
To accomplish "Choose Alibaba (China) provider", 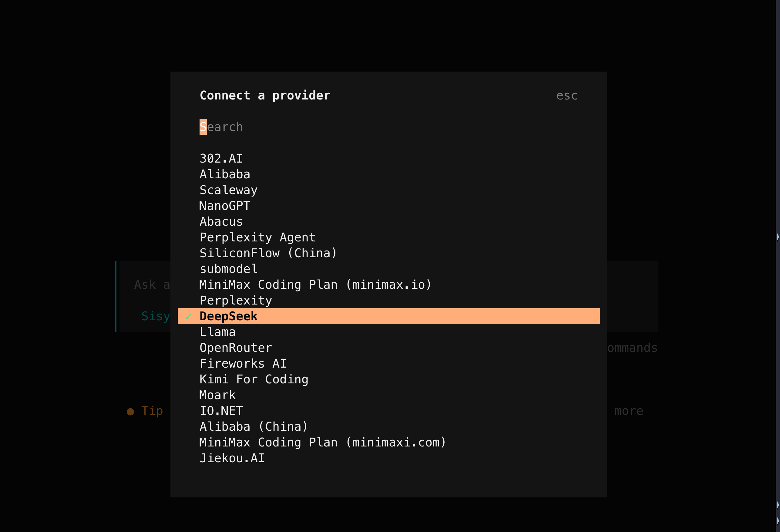I will (254, 427).
